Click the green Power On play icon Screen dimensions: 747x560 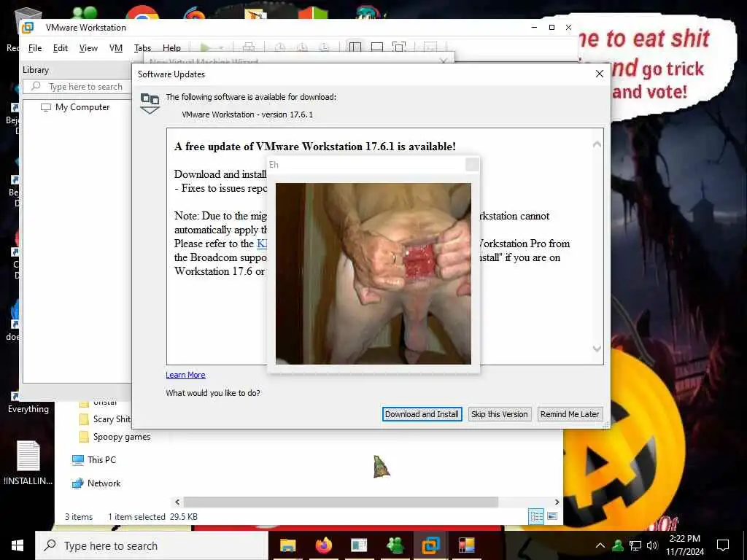pyautogui.click(x=206, y=47)
